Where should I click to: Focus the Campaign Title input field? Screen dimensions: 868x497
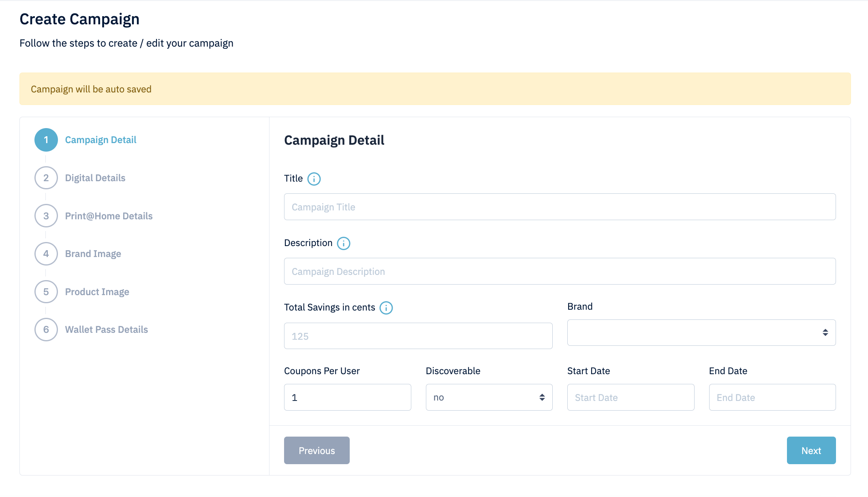[x=559, y=207]
